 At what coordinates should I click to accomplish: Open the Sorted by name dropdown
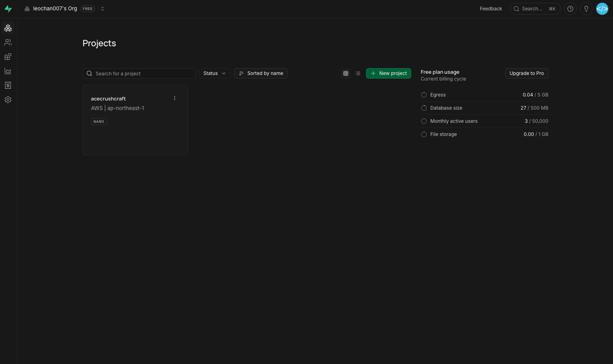click(x=261, y=73)
